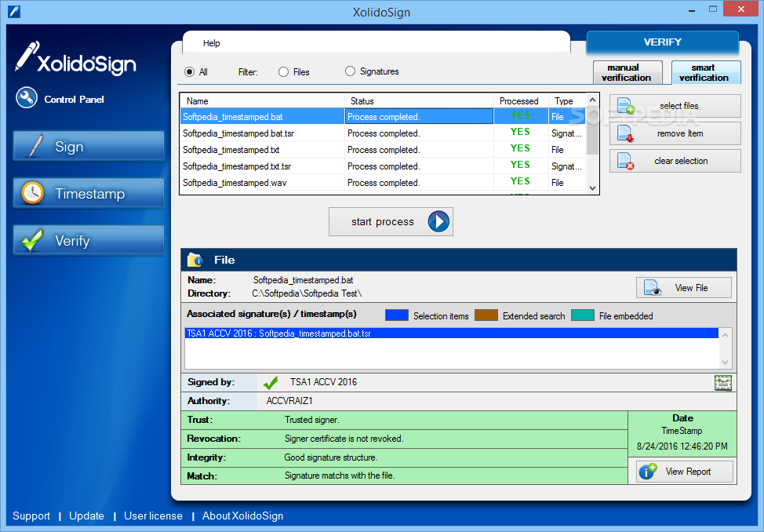The height and width of the screenshot is (532, 764).
Task: Select row Softpedia_timestamped.wav
Action: (383, 183)
